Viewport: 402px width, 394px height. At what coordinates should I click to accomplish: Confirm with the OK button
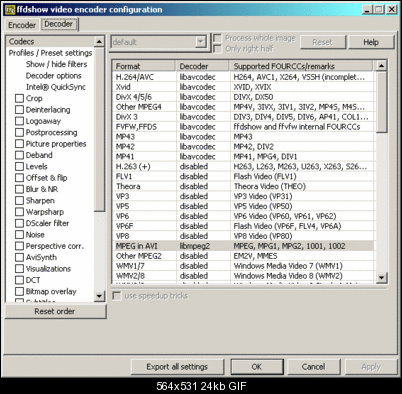(x=257, y=367)
